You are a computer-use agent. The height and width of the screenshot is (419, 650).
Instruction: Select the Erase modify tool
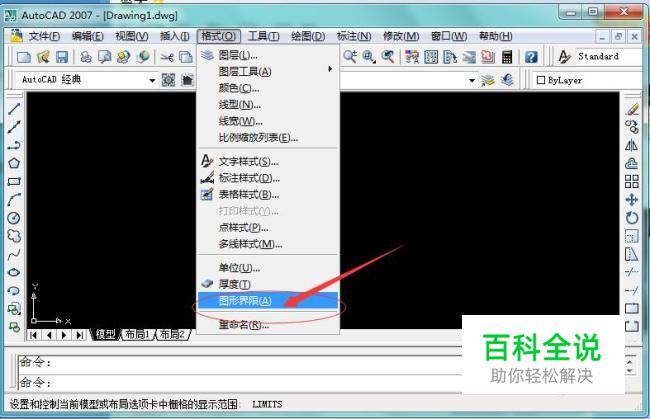[x=632, y=109]
